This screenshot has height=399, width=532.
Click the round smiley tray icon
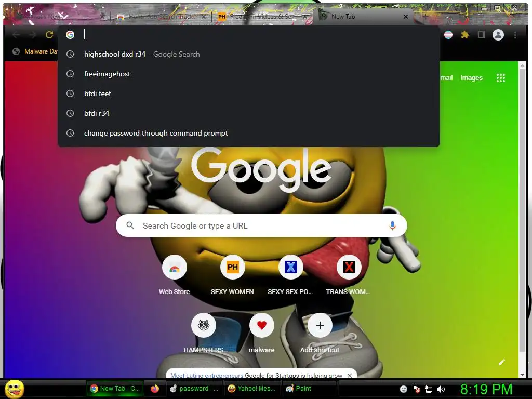pos(403,389)
